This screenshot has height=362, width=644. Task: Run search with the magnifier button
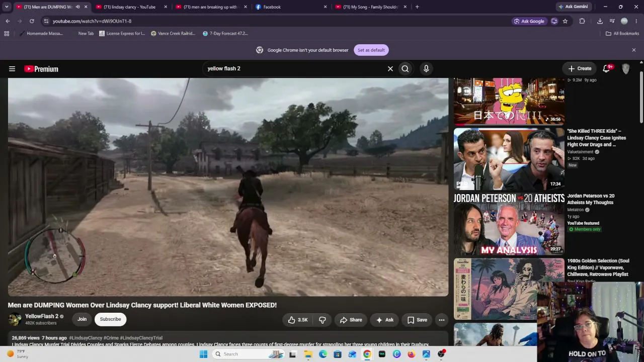(x=405, y=69)
